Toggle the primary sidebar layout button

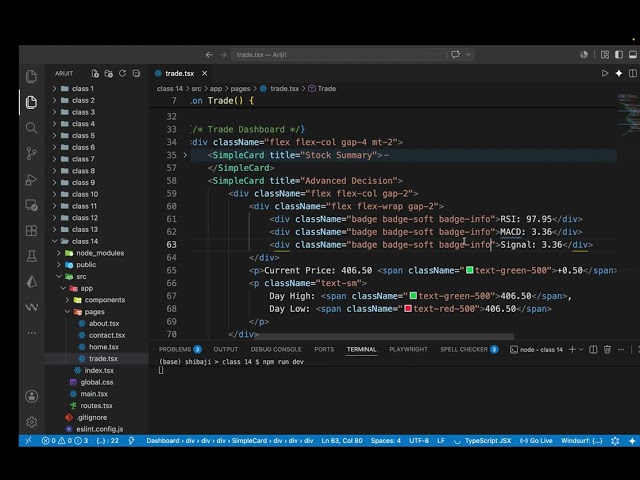click(619, 55)
